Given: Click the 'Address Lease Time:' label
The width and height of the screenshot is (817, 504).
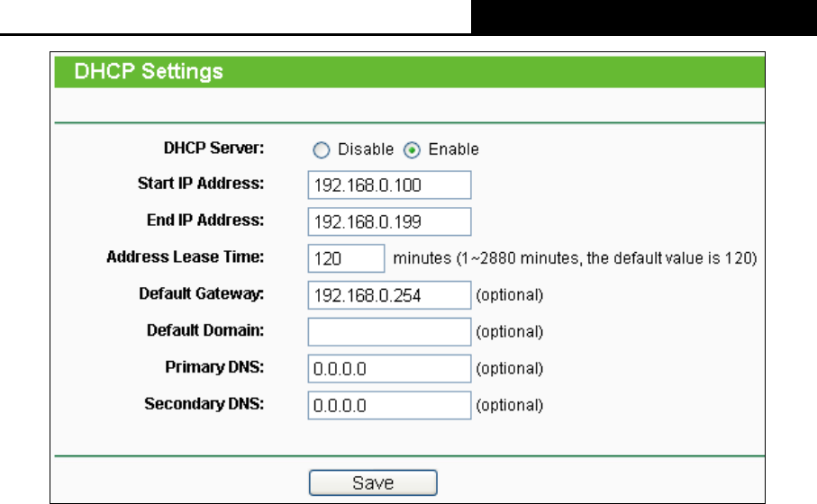Looking at the screenshot, I should coord(185,257).
